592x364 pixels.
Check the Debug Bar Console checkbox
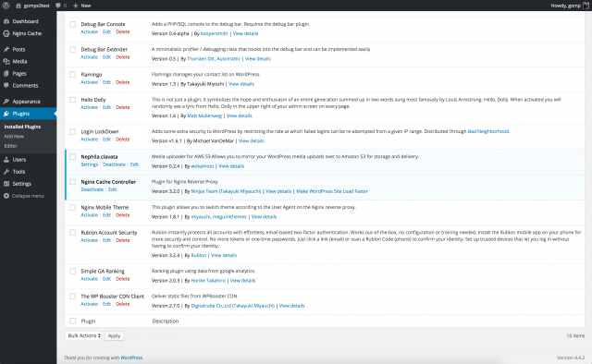(x=72, y=24)
